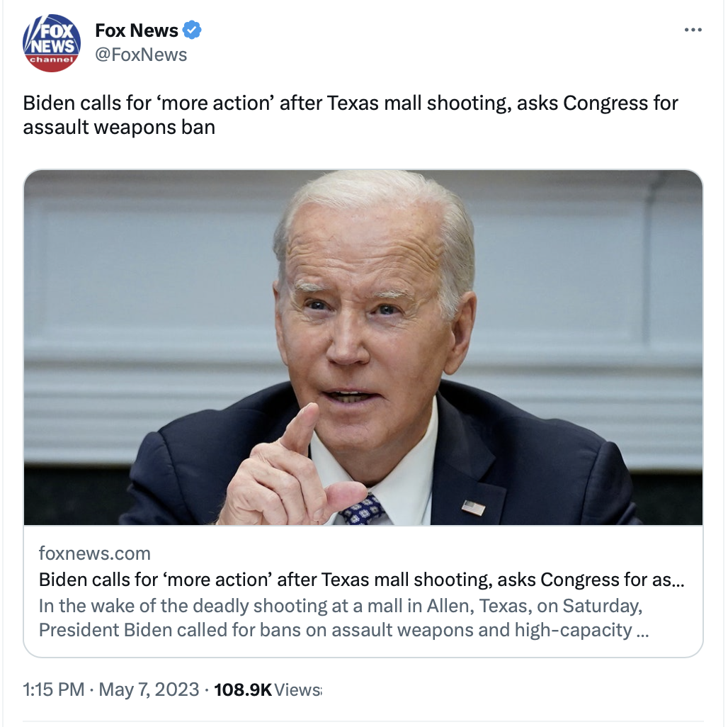Image resolution: width=728 pixels, height=727 pixels.
Task: Show the 108.9K view count details
Action: pos(243,690)
